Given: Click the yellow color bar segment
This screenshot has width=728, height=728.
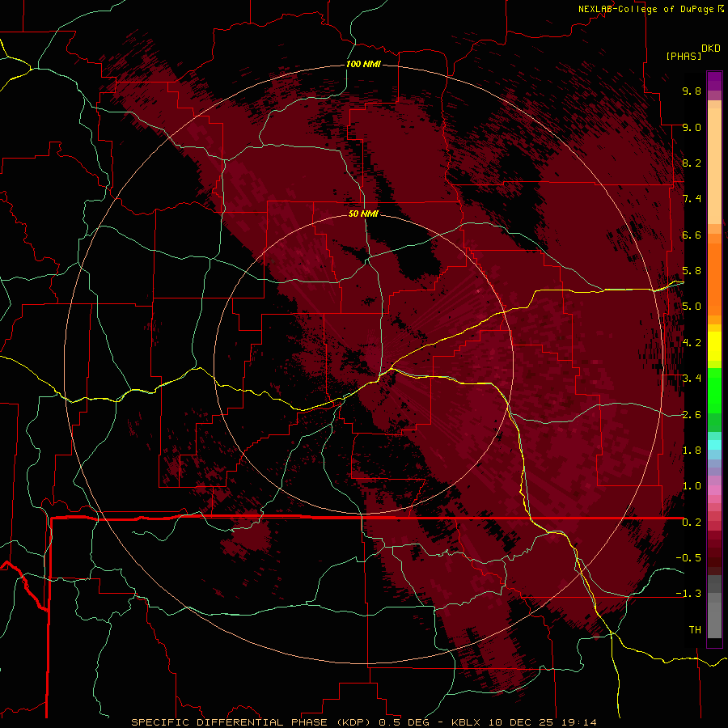Looking at the screenshot, I should click(x=714, y=346).
